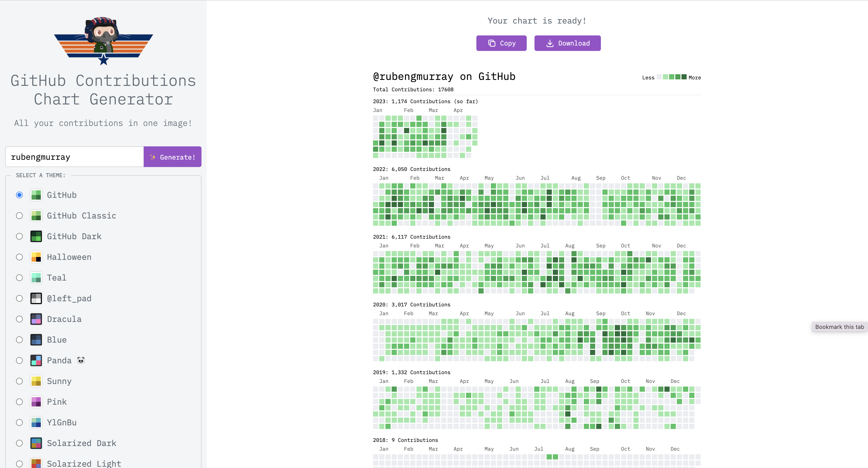Viewport: 868px width, 468px height.
Task: Click Total Contributions: 17608 text
Action: 413,89
